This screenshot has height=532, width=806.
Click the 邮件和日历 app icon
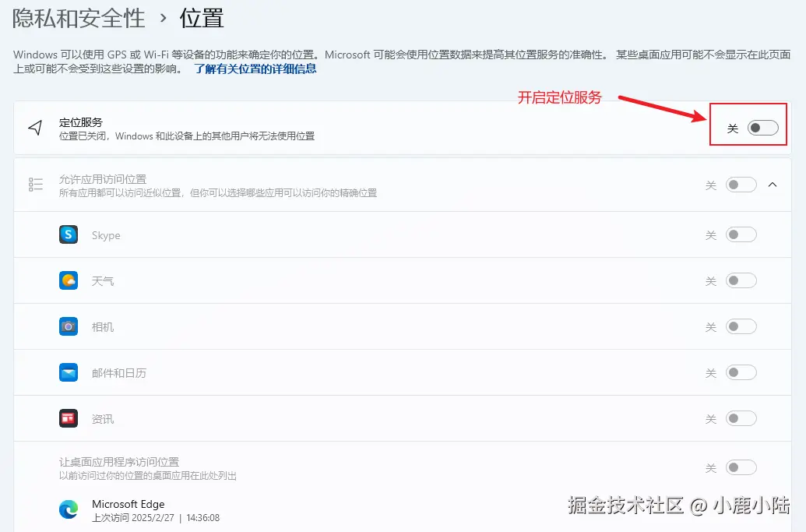click(x=68, y=372)
